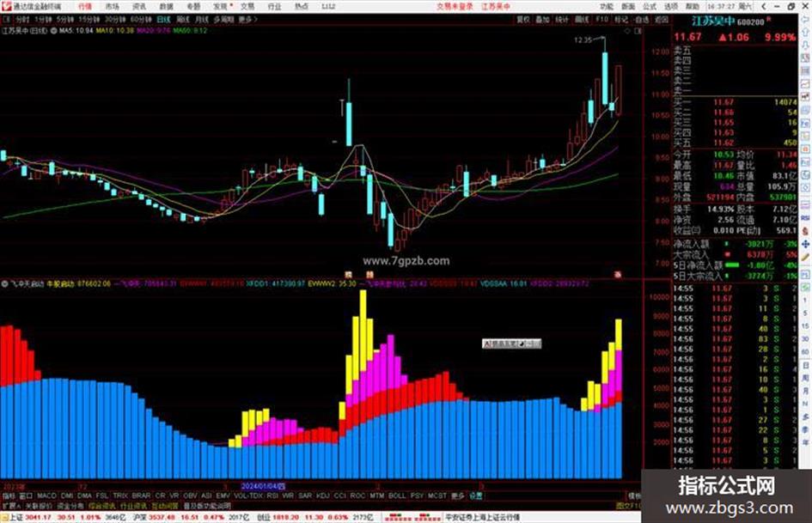Open 行业资讯 tab
The height and width of the screenshot is (523, 812).
(133, 505)
